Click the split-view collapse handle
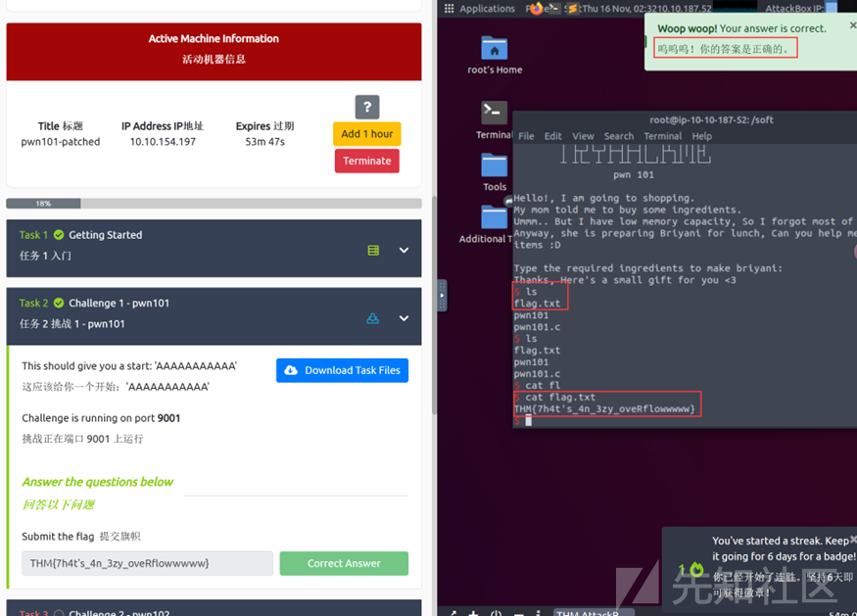The height and width of the screenshot is (616, 857). coord(442,295)
